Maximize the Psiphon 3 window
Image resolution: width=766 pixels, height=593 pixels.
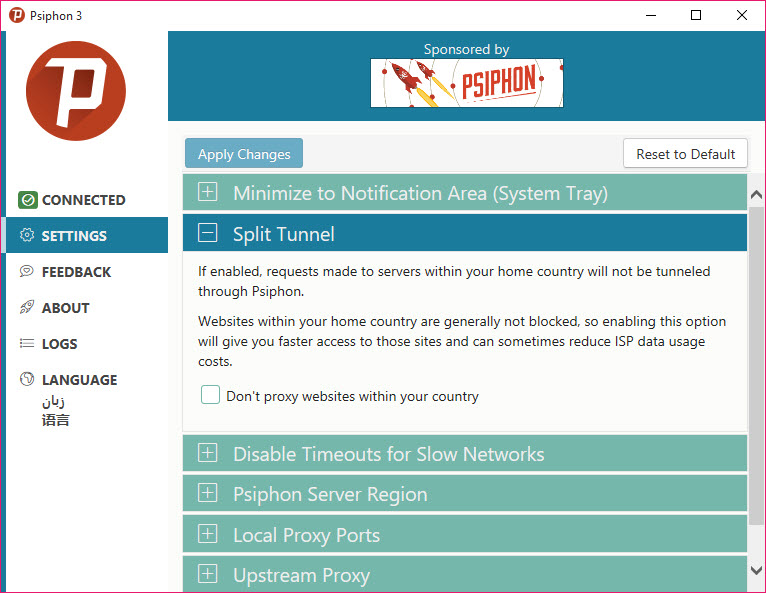696,15
